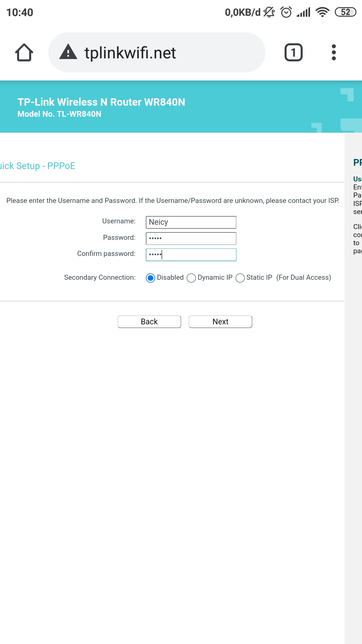362x644 pixels.
Task: Tap the muted bell status icon
Action: click(269, 12)
